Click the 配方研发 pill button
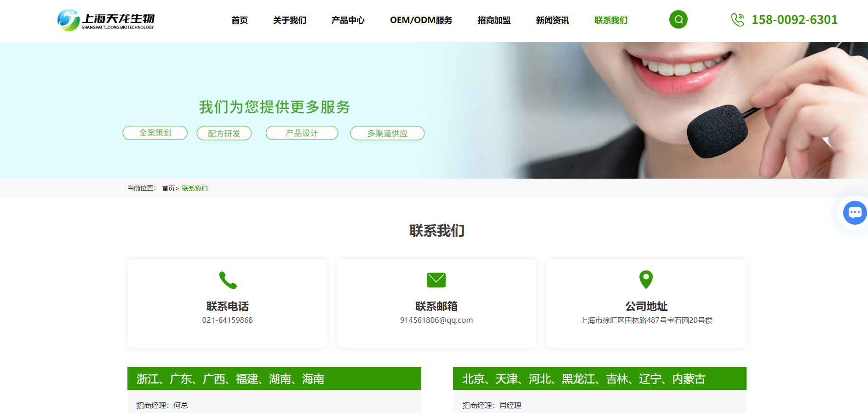This screenshot has width=868, height=413. (x=224, y=133)
